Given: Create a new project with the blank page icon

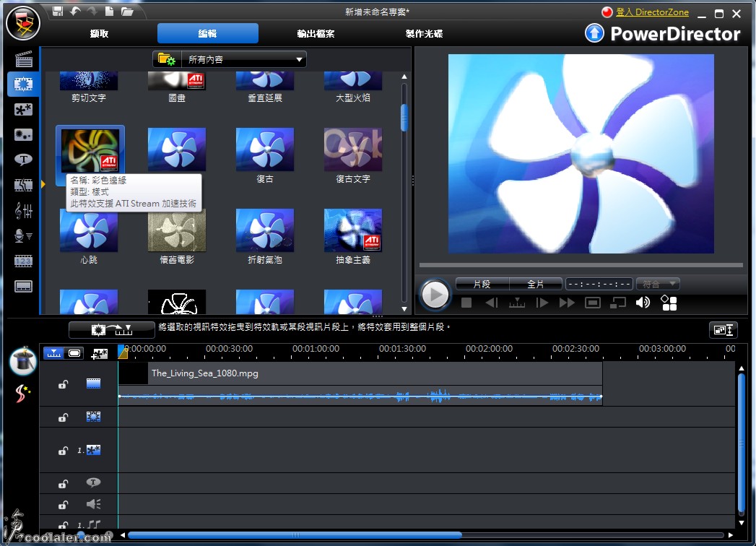Looking at the screenshot, I should (110, 11).
